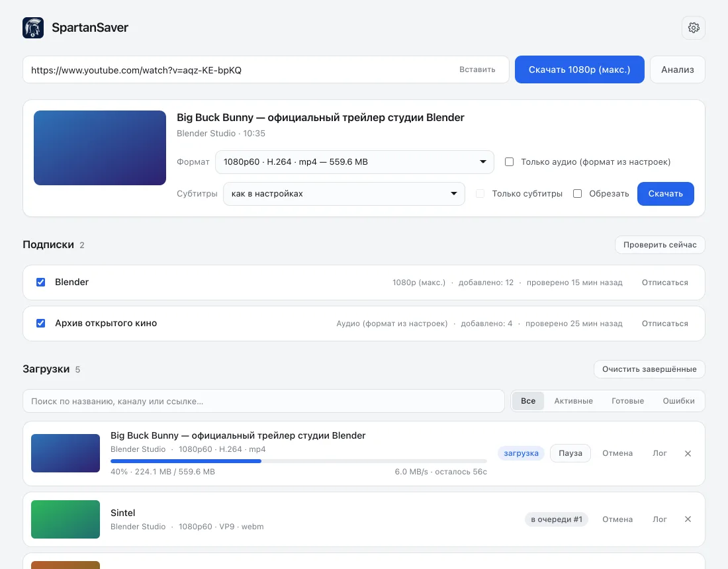Image resolution: width=728 pixels, height=569 pixels.
Task: Click Проверить сейчас for subscriptions
Action: 660,245
